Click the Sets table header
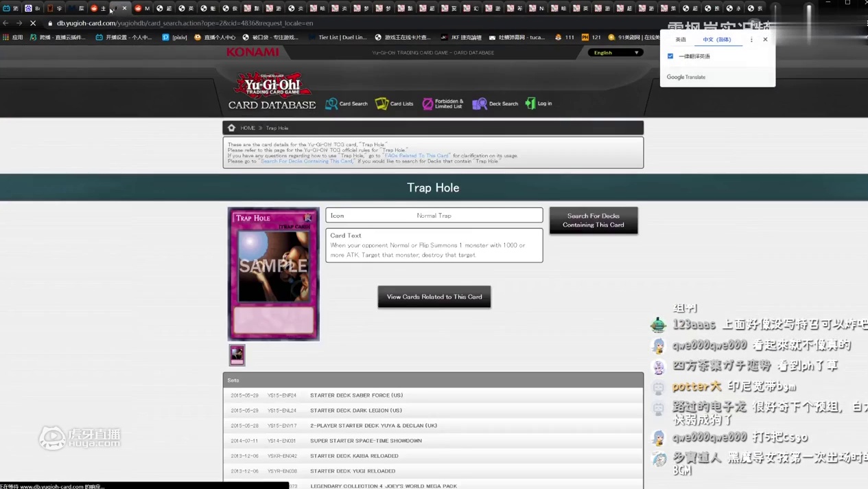This screenshot has width=868, height=489. click(x=433, y=380)
